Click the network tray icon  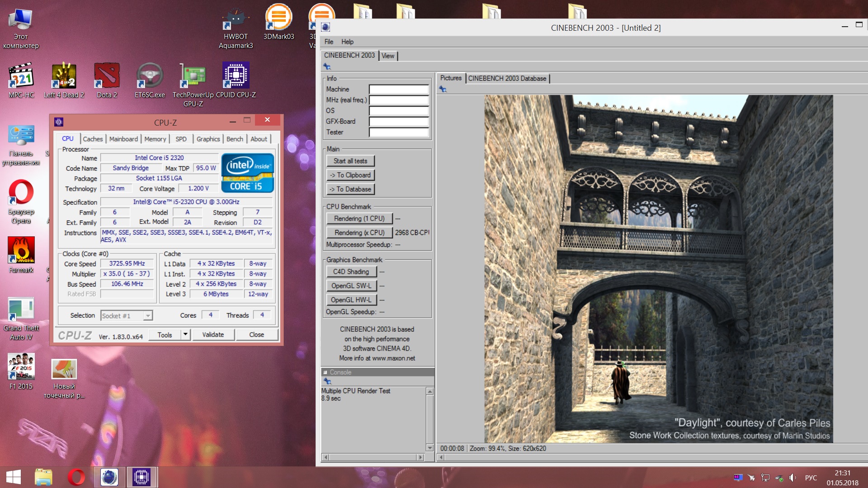pyautogui.click(x=765, y=478)
